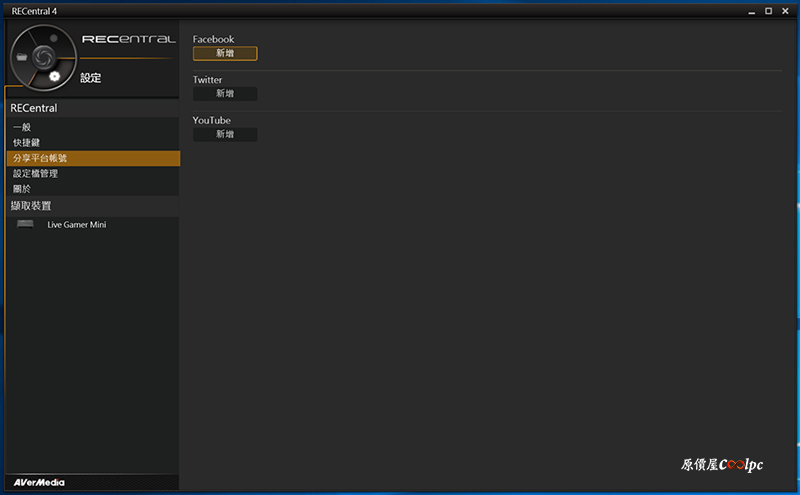This screenshot has height=495, width=800.
Task: Select the record dot on the dial
Action: point(54,38)
